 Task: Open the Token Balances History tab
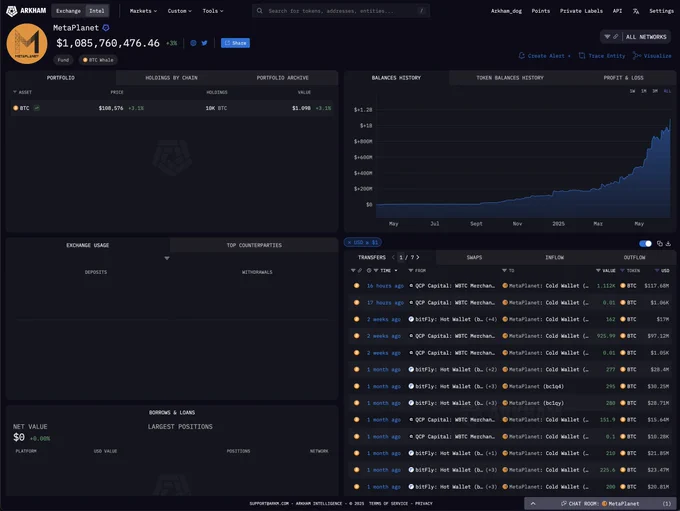click(x=510, y=78)
